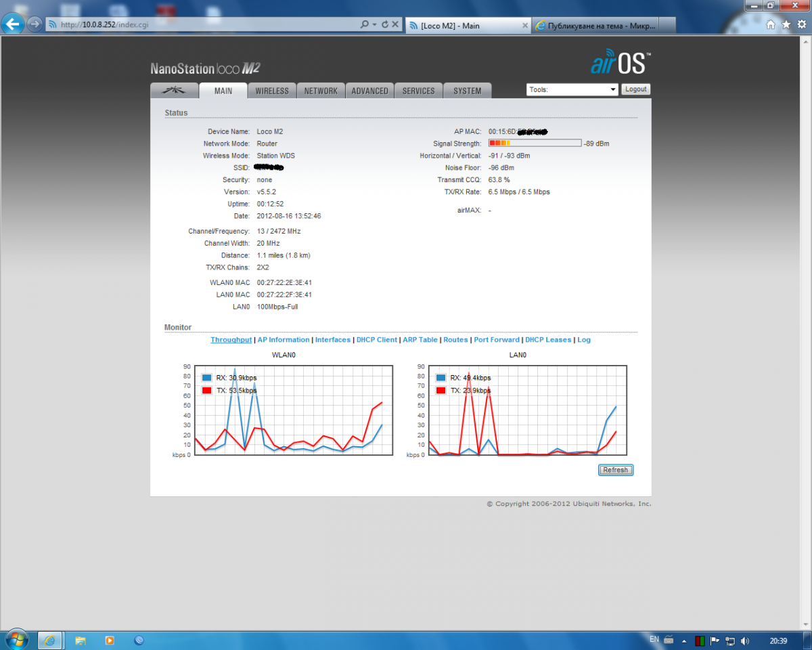This screenshot has width=812, height=650.
Task: Open Windows Explorer from taskbar
Action: pos(80,640)
